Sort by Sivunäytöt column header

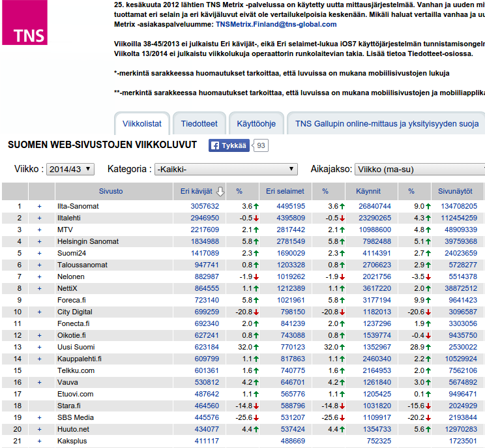click(455, 191)
